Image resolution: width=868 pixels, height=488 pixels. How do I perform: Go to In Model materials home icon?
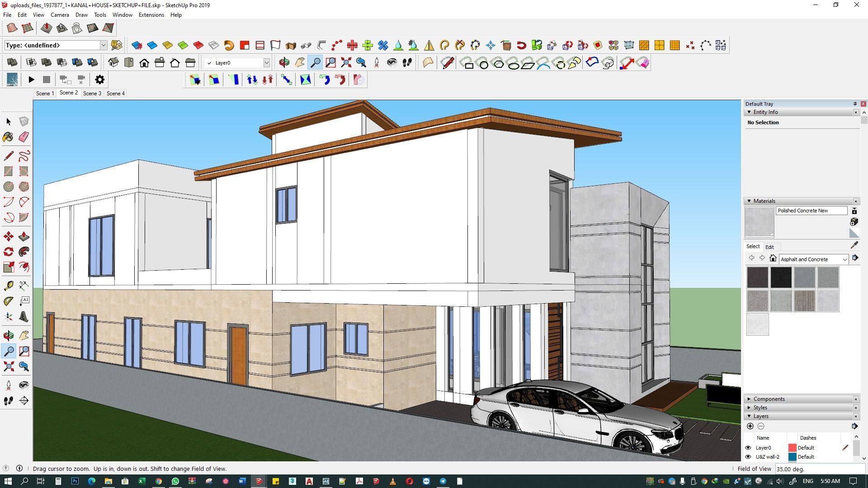tap(773, 258)
